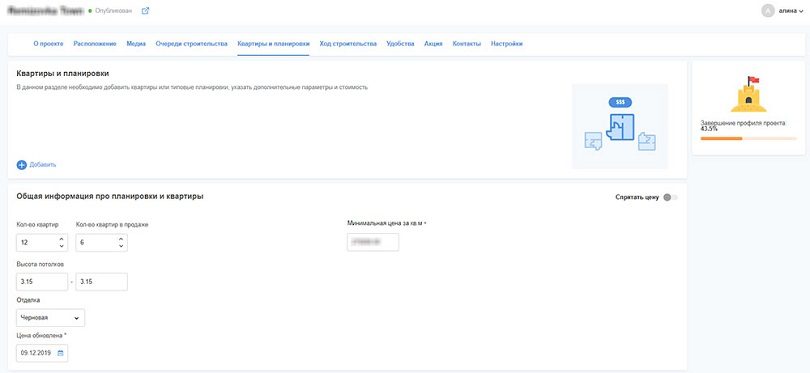Click the Добавить link text
Screen dimensions: 810x373
(43, 165)
